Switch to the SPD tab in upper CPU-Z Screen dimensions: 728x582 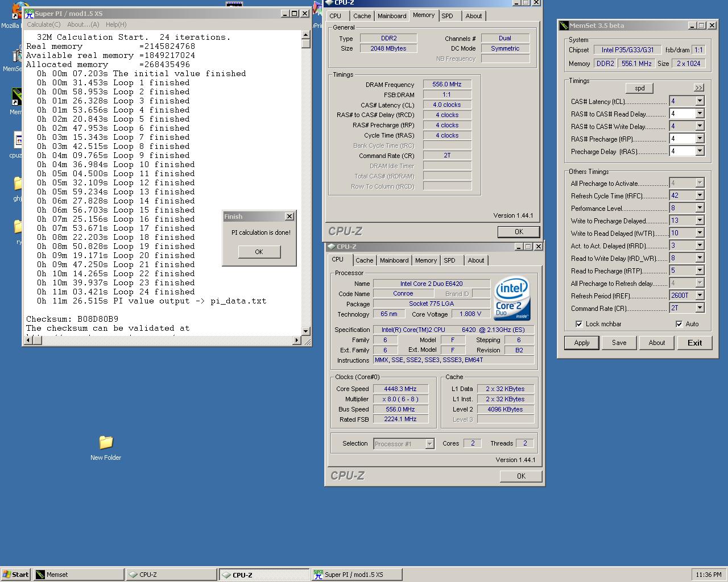pos(448,16)
